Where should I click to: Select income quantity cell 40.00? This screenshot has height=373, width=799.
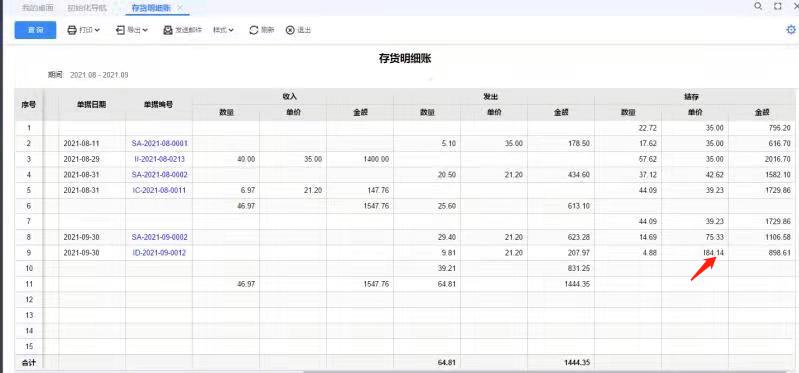[226, 159]
